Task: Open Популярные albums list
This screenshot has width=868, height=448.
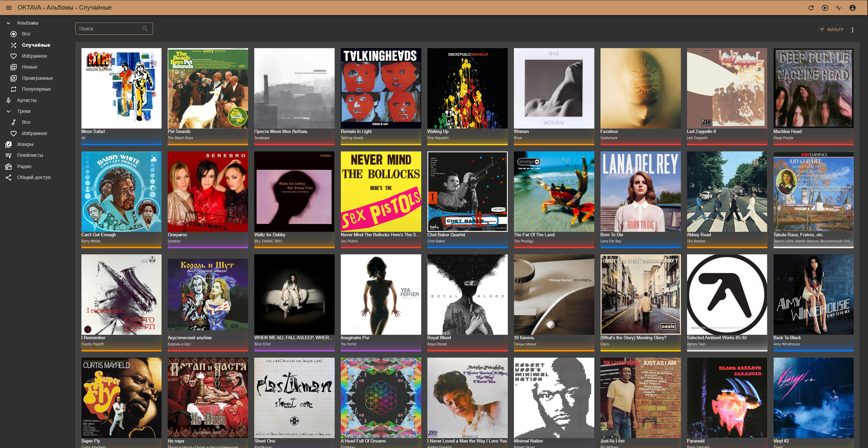Action: click(36, 89)
